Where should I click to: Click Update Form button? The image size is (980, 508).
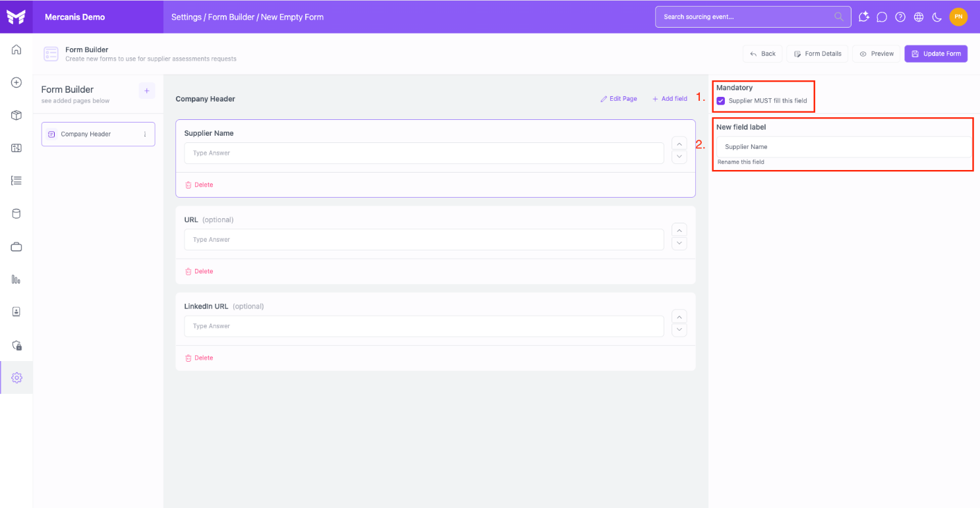[x=936, y=54]
